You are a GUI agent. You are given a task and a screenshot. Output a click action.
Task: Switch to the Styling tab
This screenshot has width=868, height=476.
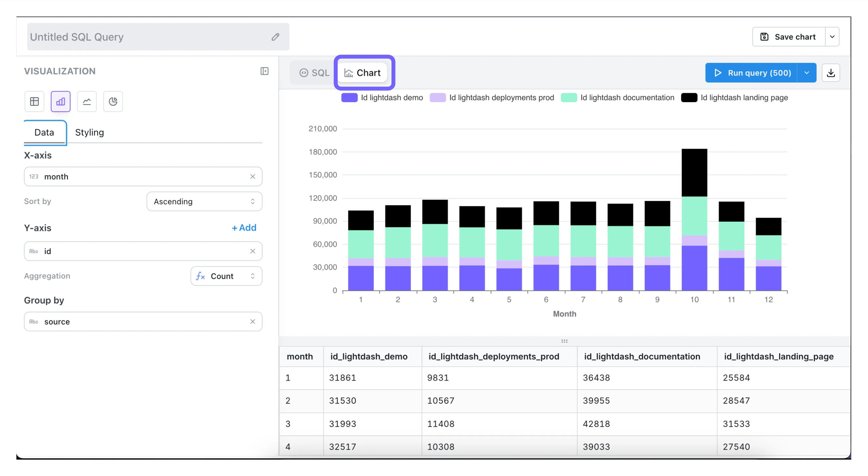coord(89,132)
